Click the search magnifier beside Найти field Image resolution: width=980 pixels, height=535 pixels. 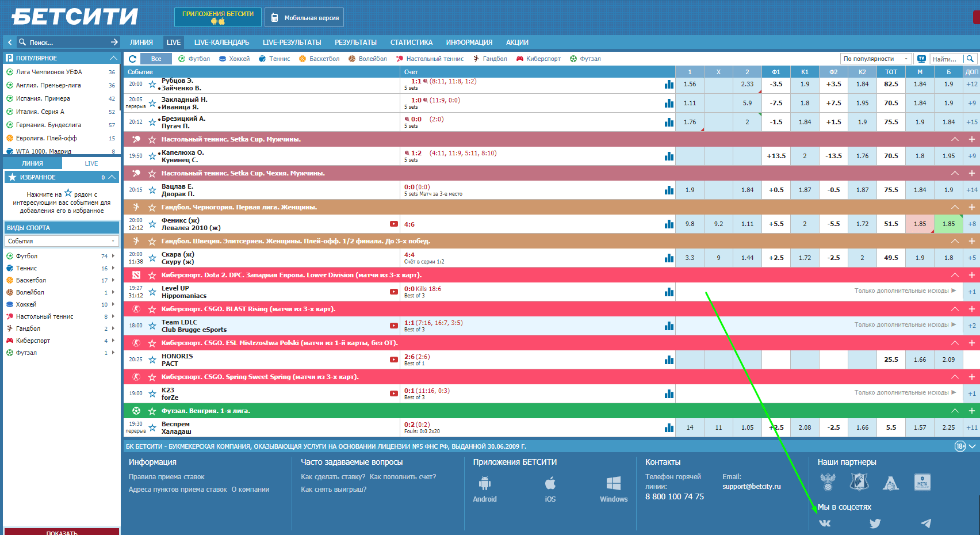pos(970,59)
